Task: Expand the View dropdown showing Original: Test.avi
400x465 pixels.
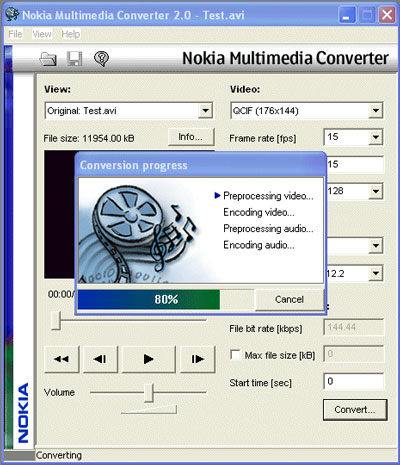Action: 205,111
